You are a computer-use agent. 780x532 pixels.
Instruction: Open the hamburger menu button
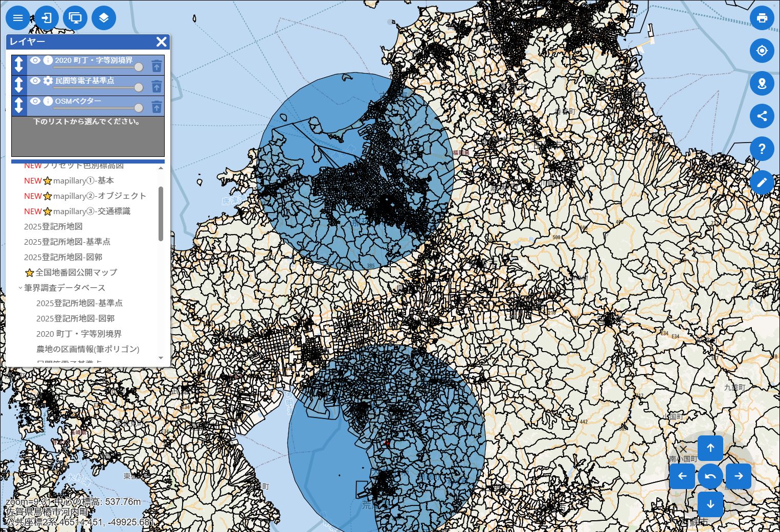point(18,18)
